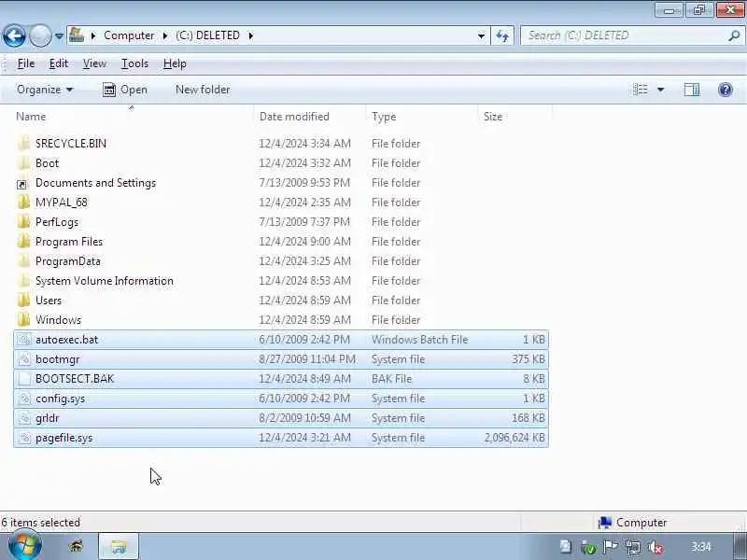Select the config.sys file icon
The height and width of the screenshot is (560, 747).
coord(24,399)
